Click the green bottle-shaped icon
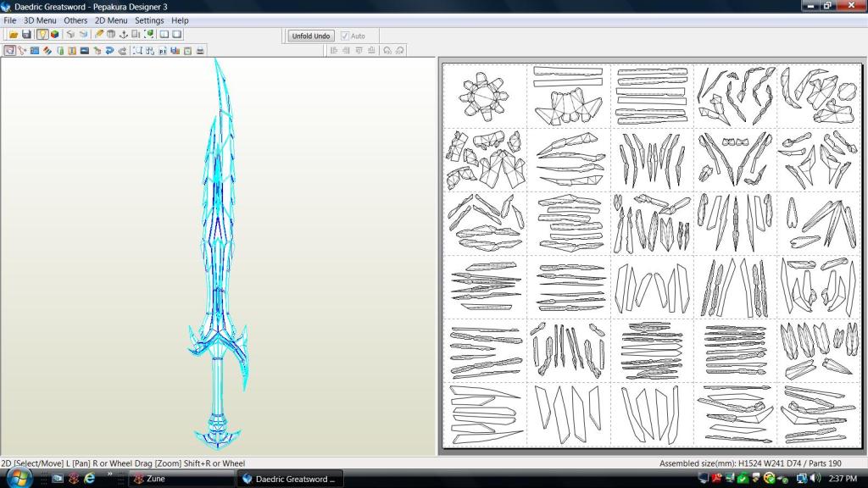This screenshot has height=488, width=868. point(60,50)
